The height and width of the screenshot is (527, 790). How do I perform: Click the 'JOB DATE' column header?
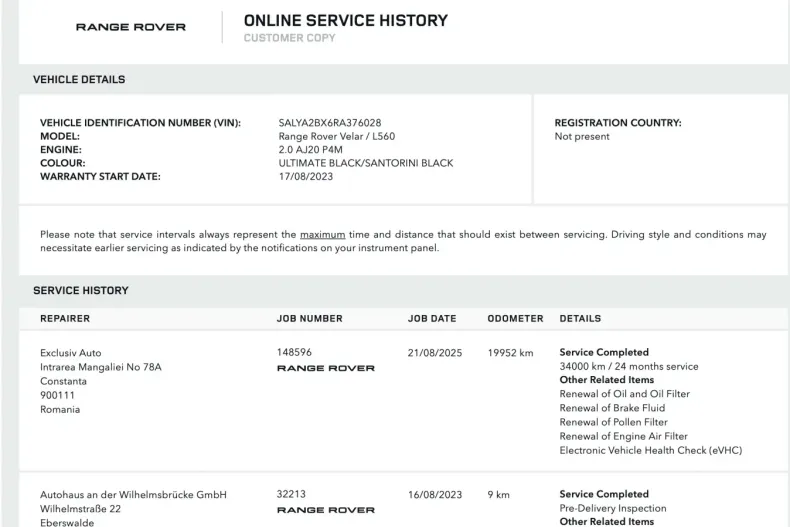click(x=432, y=318)
